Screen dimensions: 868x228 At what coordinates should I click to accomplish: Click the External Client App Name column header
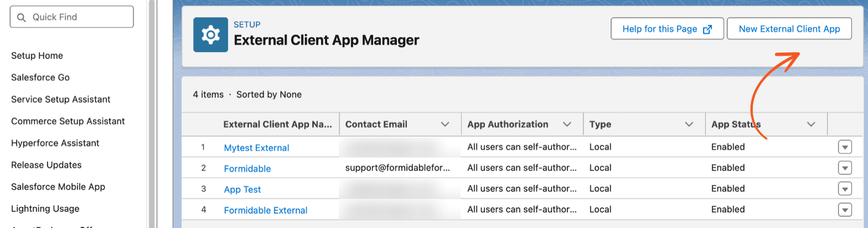pos(278,124)
